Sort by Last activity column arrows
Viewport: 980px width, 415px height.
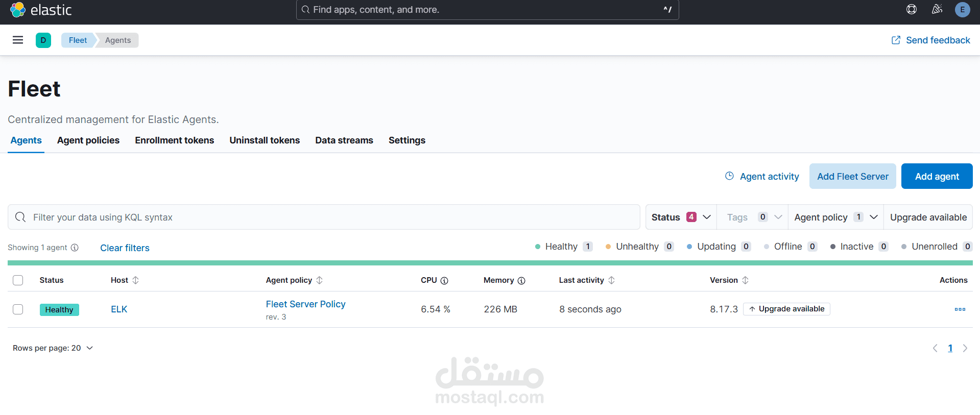[x=612, y=280]
